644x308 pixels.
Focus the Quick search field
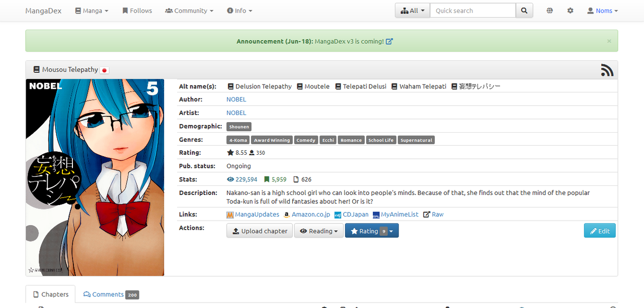tap(473, 11)
